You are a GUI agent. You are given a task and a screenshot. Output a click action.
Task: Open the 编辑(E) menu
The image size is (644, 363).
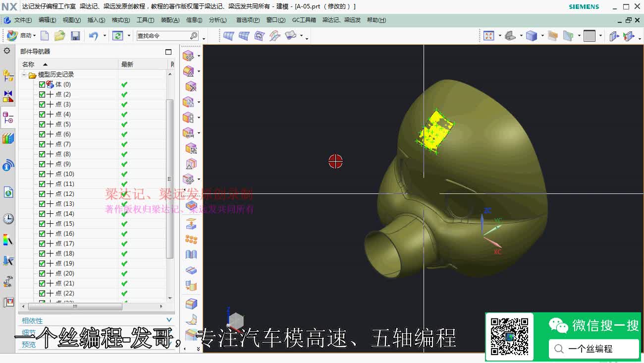point(48,20)
